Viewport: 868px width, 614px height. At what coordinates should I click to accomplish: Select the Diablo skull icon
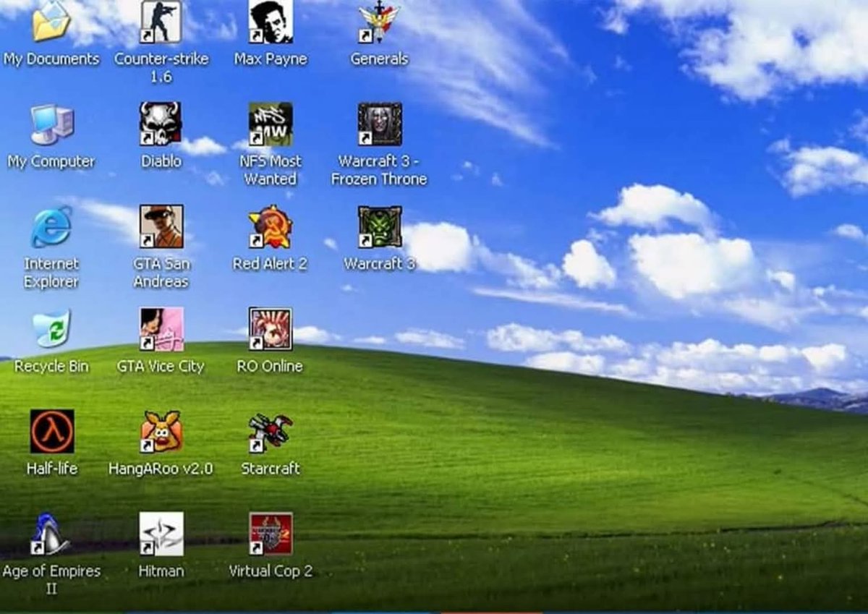tap(161, 124)
